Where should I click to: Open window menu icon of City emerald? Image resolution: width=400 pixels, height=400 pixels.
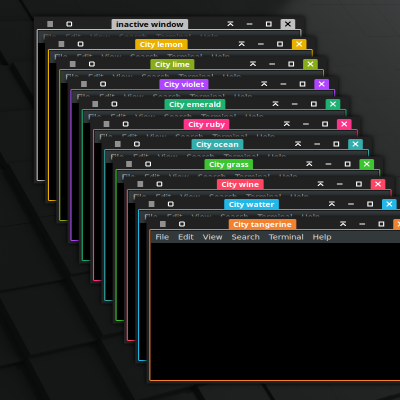pyautogui.click(x=95, y=104)
